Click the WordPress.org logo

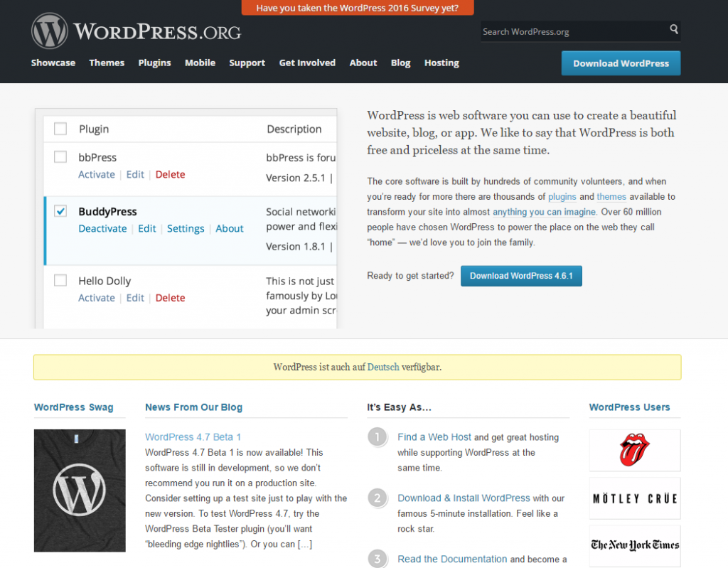pyautogui.click(x=136, y=31)
